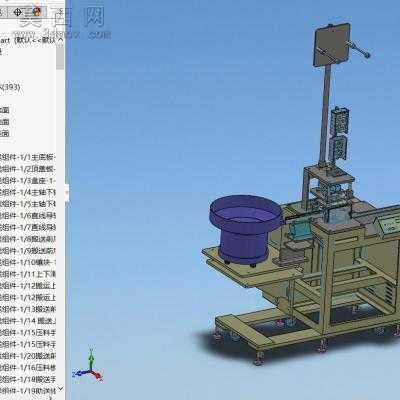Screen dimensions: 400x400
Task: Select the component numbered 1/20 搬送
Action: (28, 356)
